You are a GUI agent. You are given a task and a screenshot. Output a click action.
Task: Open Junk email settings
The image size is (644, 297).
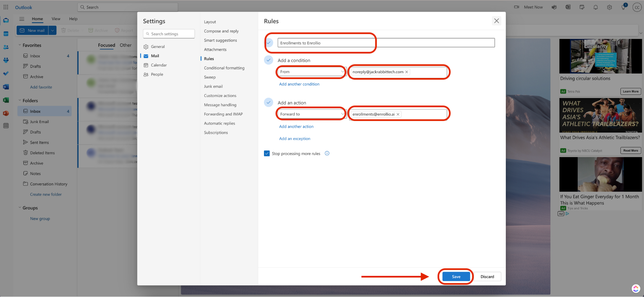213,87
